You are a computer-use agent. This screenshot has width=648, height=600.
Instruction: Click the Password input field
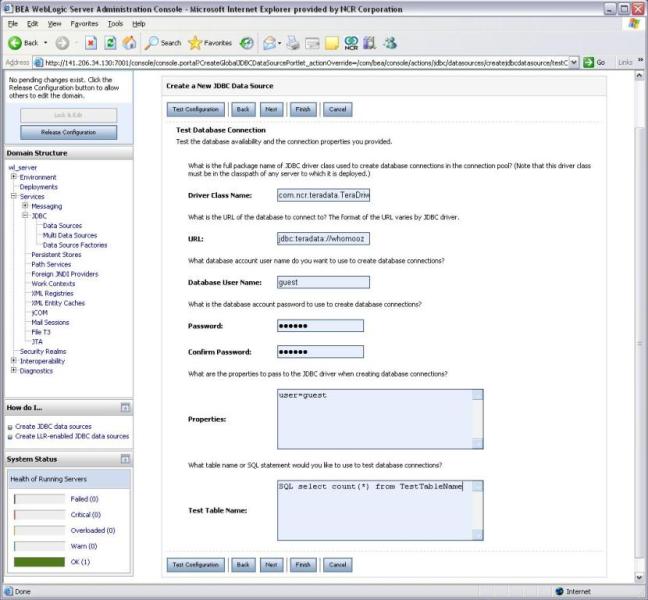point(320,326)
